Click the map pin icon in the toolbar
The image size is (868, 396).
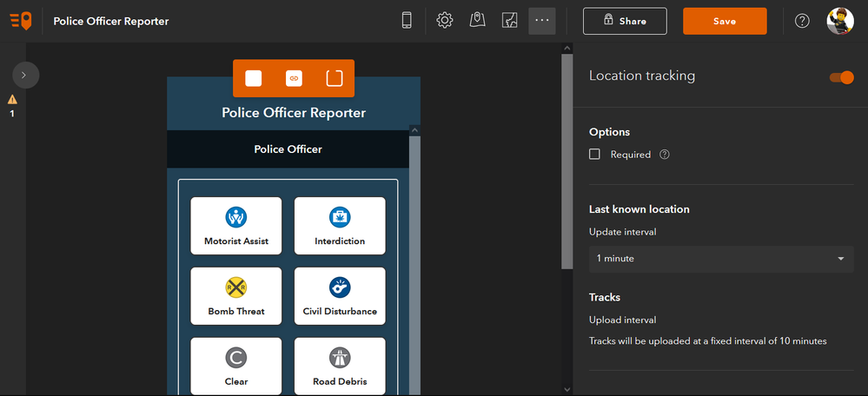tap(477, 21)
